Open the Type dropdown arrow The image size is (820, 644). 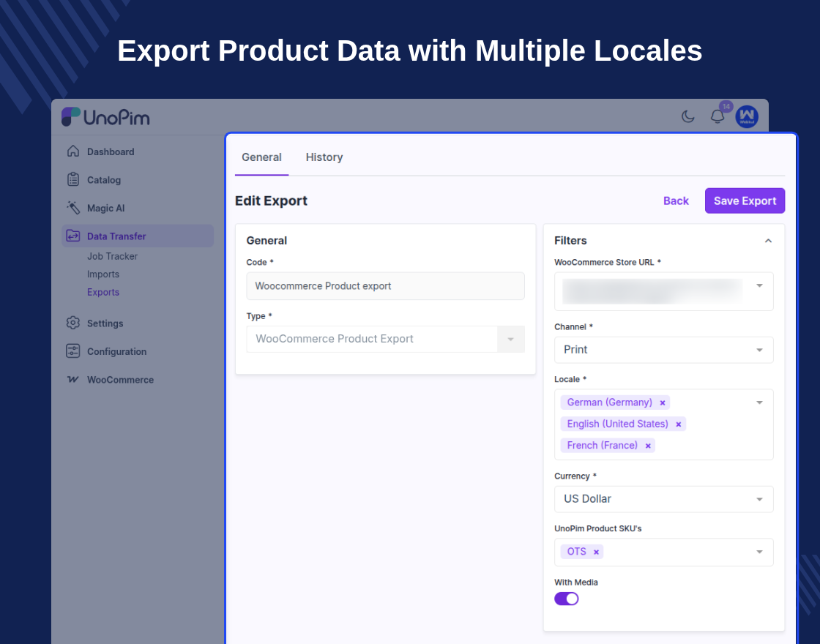(510, 340)
